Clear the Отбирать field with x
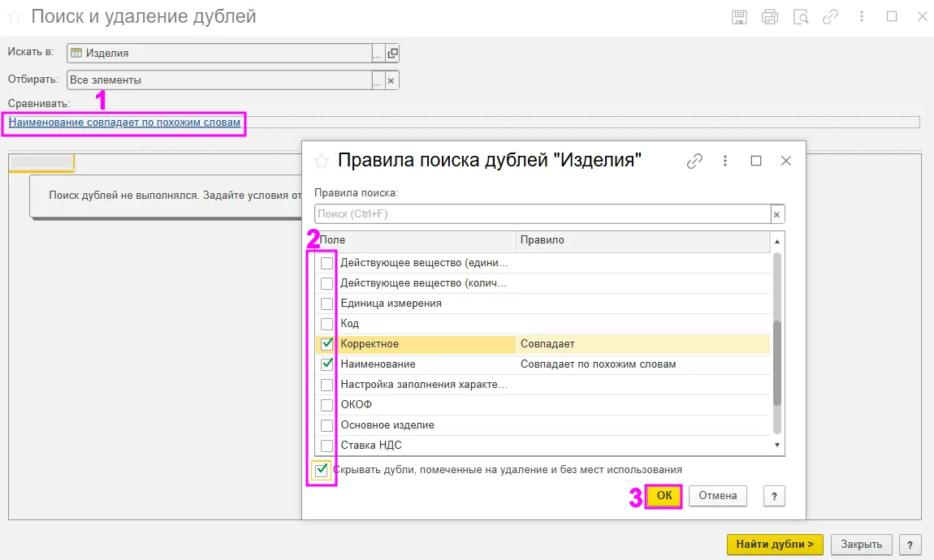The width and height of the screenshot is (934, 560). (x=391, y=80)
